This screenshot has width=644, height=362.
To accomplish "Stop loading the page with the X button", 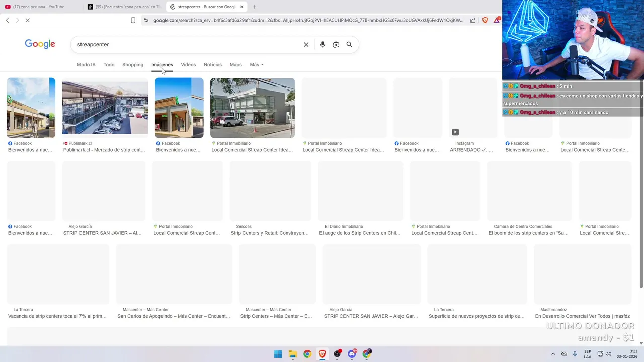I will pyautogui.click(x=28, y=20).
